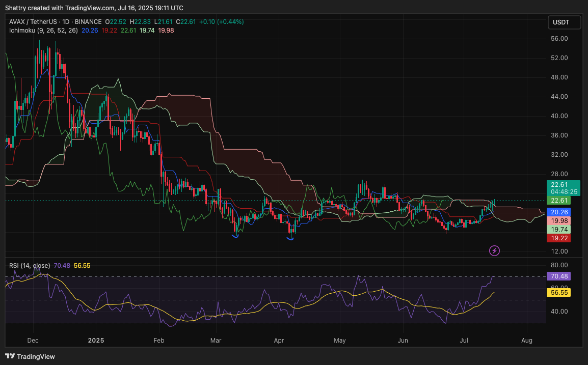This screenshot has height=365, width=588.
Task: Click the yellow 56.55 tag on the RSI axis
Action: (557, 293)
